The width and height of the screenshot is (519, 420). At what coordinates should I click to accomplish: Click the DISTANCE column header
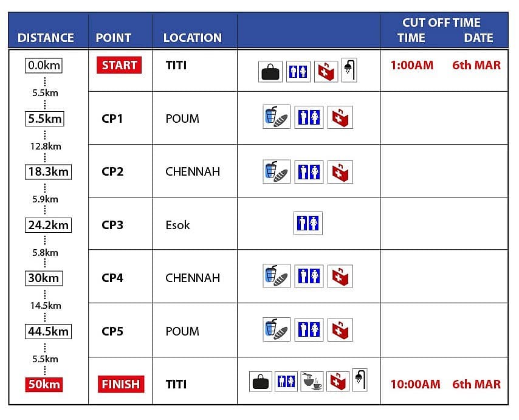(46, 38)
